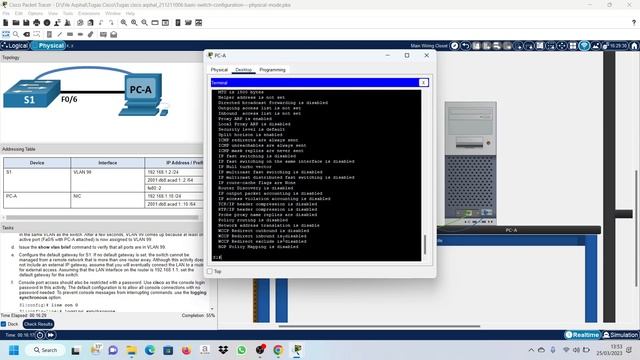
Task: Click inside the black terminal prompt area
Action: point(316,176)
